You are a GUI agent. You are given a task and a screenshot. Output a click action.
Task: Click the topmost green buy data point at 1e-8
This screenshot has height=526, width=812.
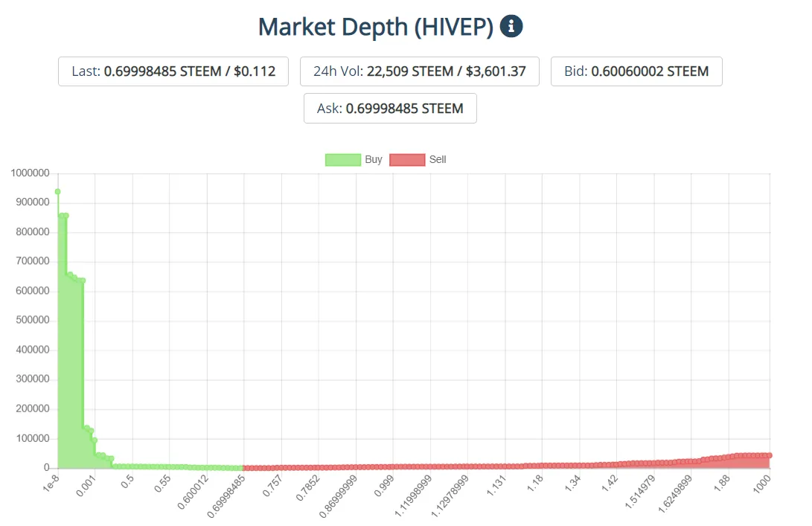(57, 191)
